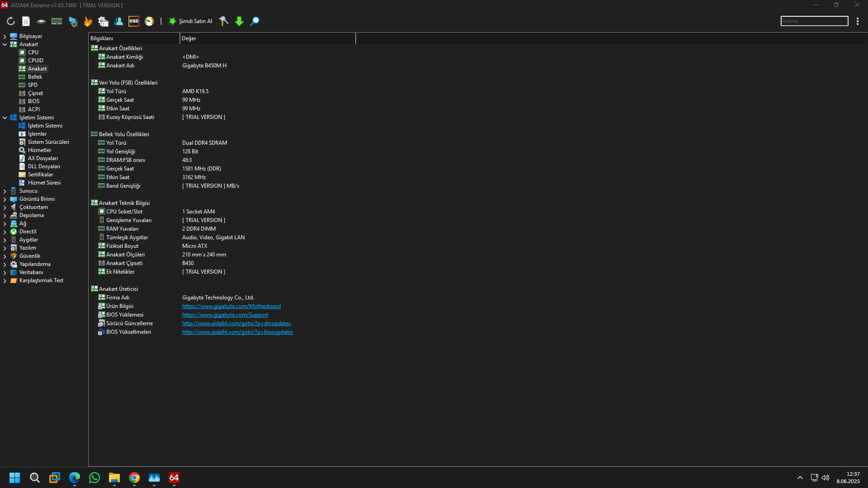Open Hizmetler in the sidebar
Image resolution: width=868 pixels, height=488 pixels.
pyautogui.click(x=39, y=150)
